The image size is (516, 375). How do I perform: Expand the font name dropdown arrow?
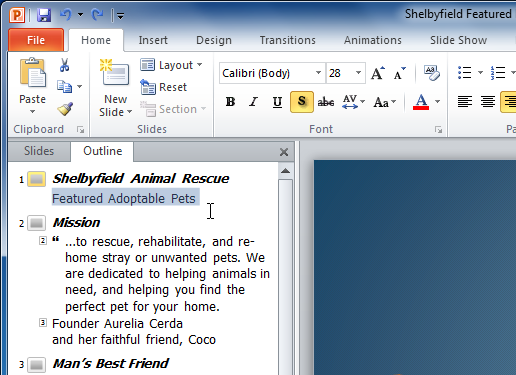(x=319, y=73)
